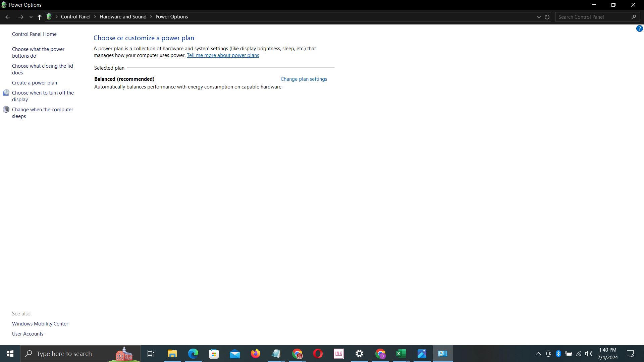Click the Power Options address bar icon

pyautogui.click(x=49, y=16)
